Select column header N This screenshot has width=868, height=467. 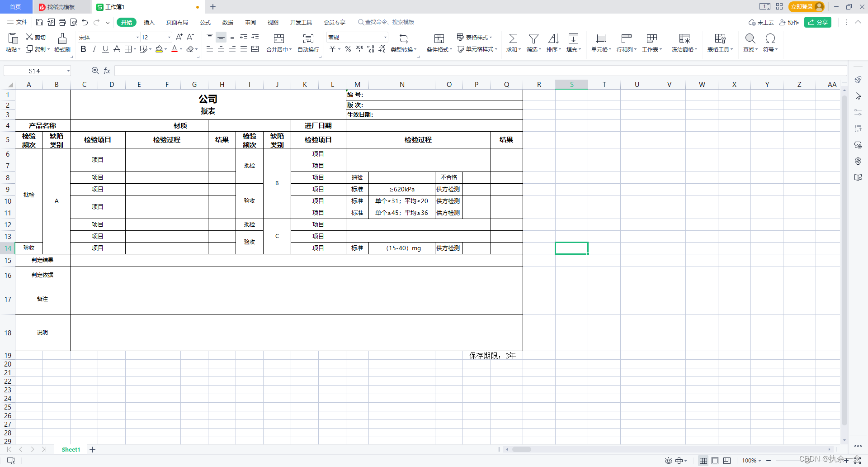pyautogui.click(x=402, y=85)
